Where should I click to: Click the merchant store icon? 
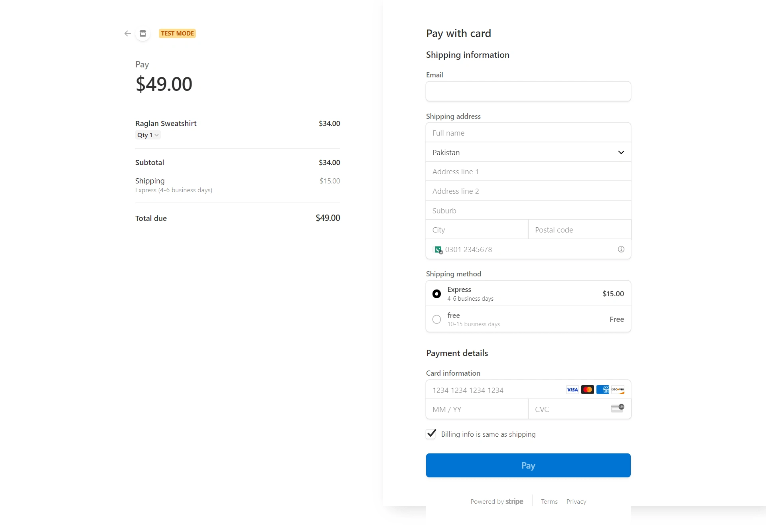pos(143,33)
